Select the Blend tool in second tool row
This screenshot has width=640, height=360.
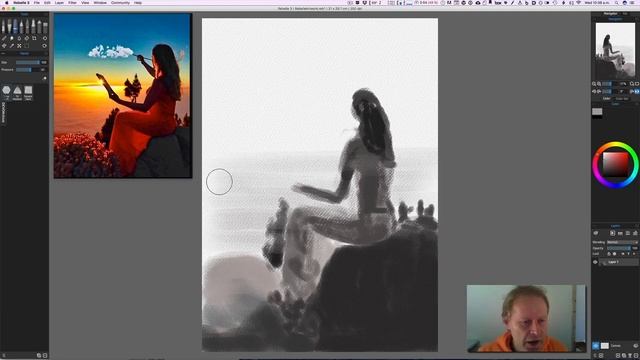[x=4, y=38]
